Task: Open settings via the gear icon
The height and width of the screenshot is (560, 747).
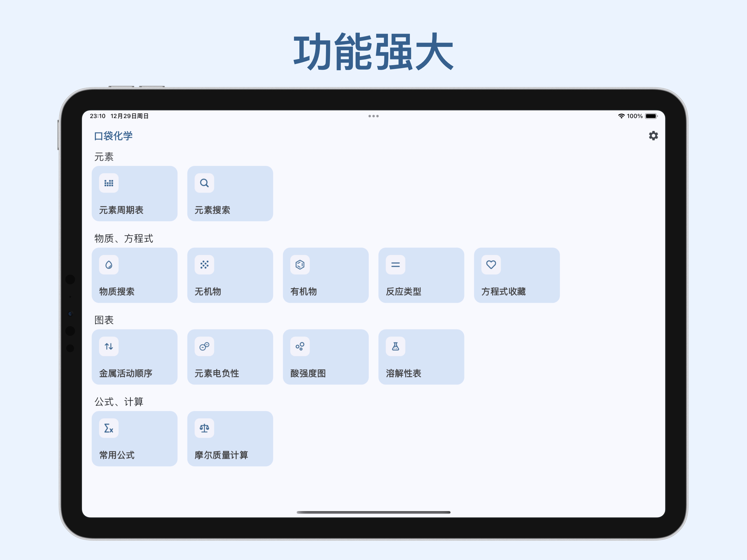Action: coord(653,136)
